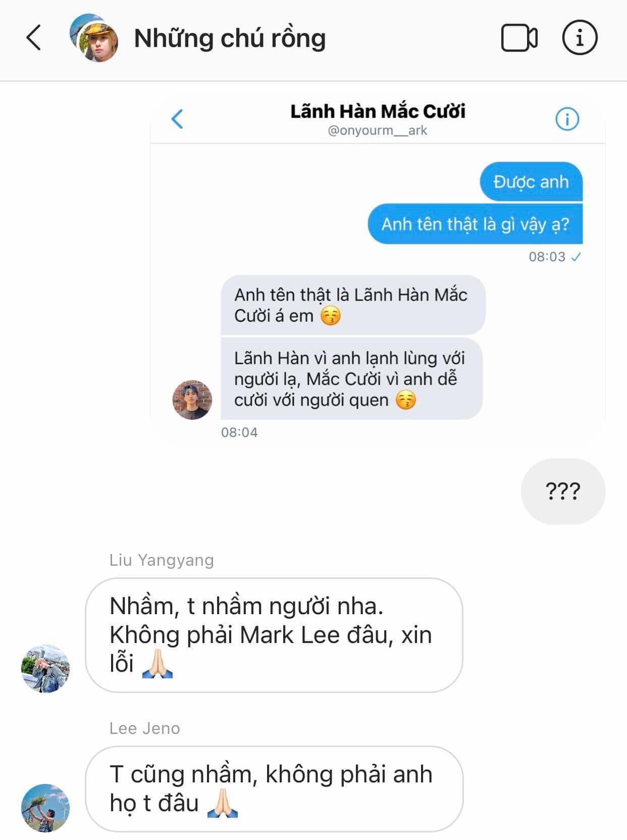Tap Liu Yangyang's 'Nhầm, t nhầm người' message

pos(274,635)
